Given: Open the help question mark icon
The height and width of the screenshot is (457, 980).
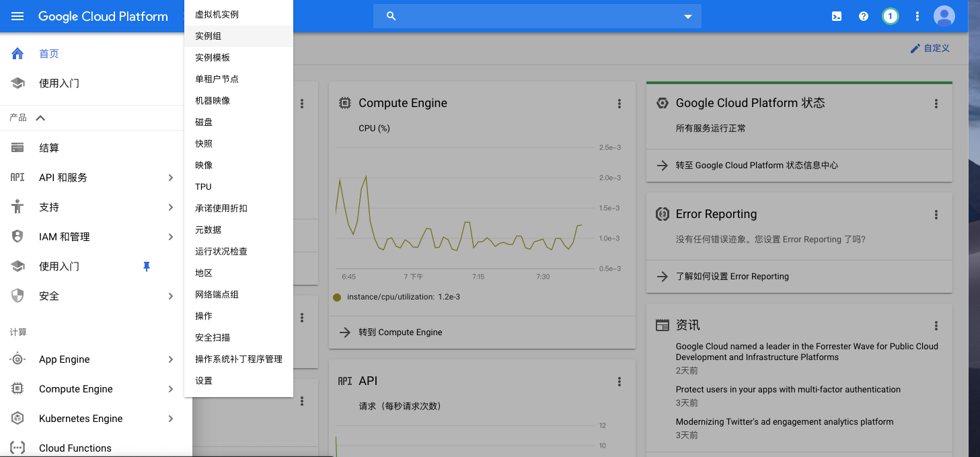Looking at the screenshot, I should coord(864,16).
